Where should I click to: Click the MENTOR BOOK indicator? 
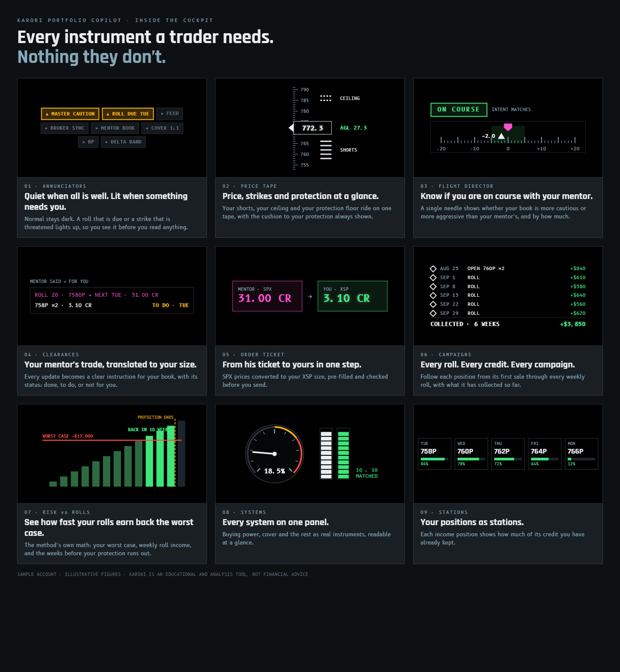115,128
